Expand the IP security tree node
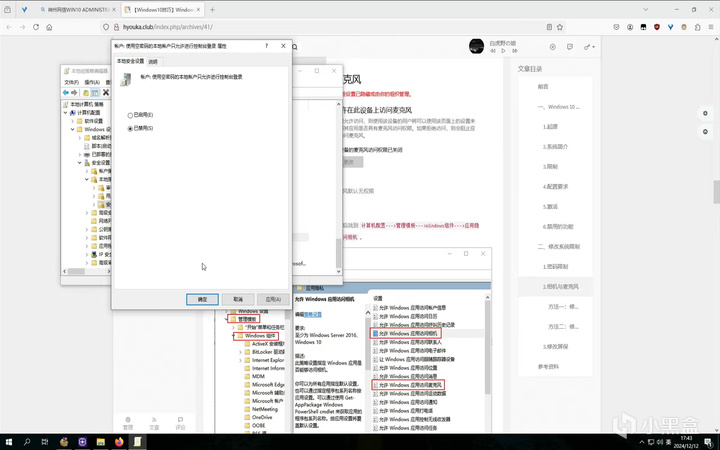720x450 pixels. [87, 254]
